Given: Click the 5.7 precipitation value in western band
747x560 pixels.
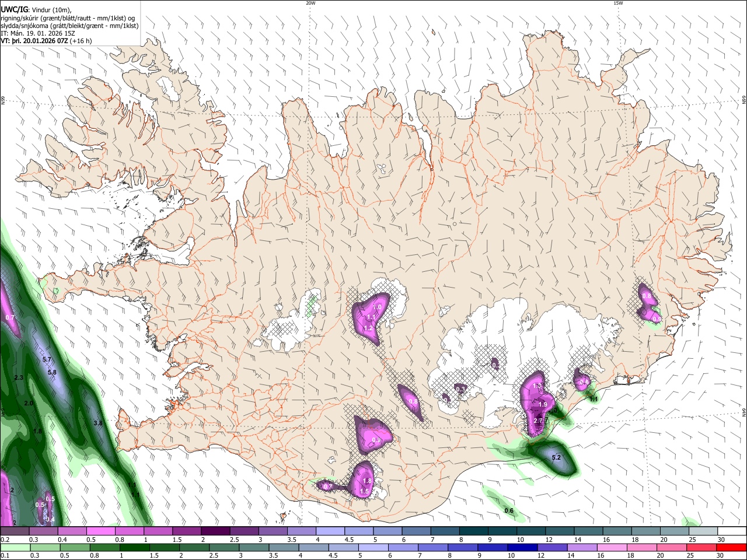Looking at the screenshot, I should [47, 359].
